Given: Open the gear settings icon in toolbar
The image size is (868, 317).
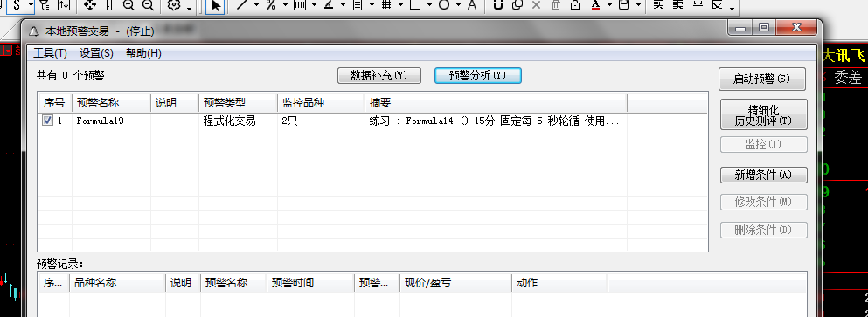Looking at the screenshot, I should 174,5.
